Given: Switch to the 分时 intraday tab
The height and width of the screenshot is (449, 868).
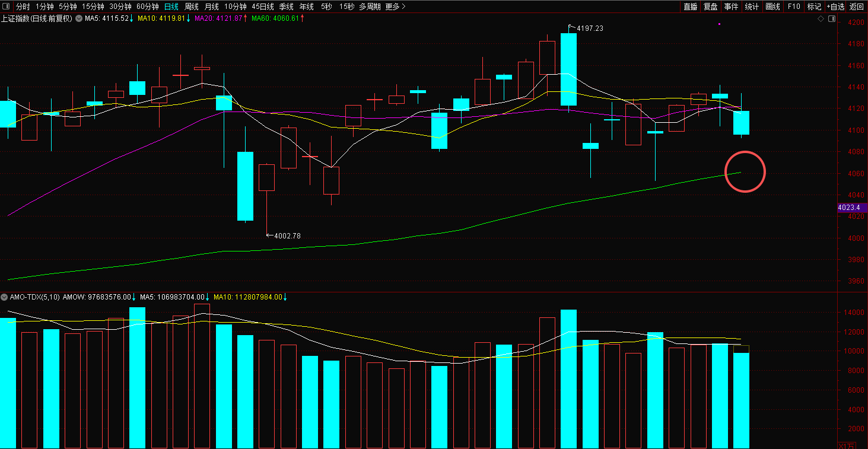Looking at the screenshot, I should click(23, 7).
